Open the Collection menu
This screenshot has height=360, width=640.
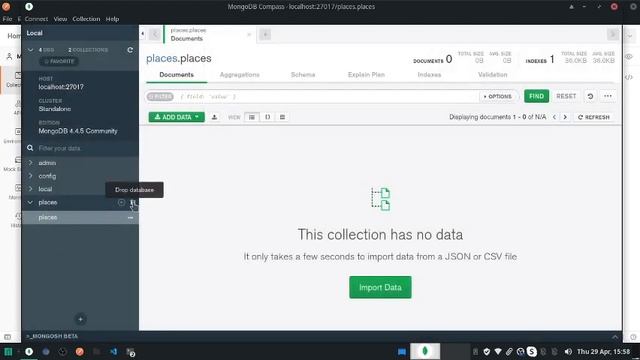[86, 19]
